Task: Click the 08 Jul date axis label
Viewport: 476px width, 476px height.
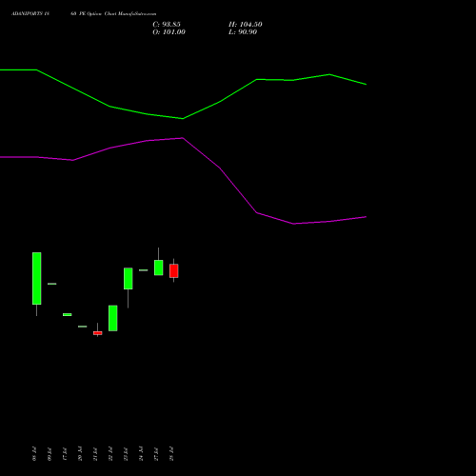Action: (34, 454)
